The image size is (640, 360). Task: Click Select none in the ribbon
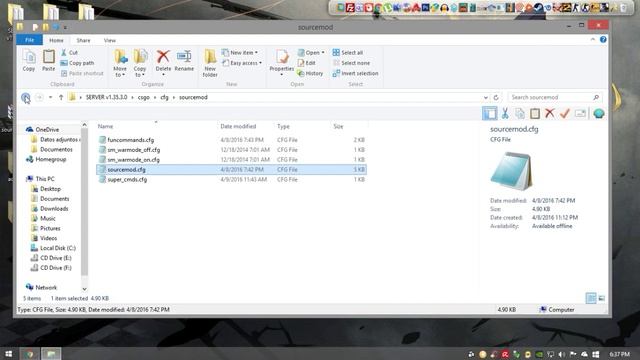pos(351,63)
